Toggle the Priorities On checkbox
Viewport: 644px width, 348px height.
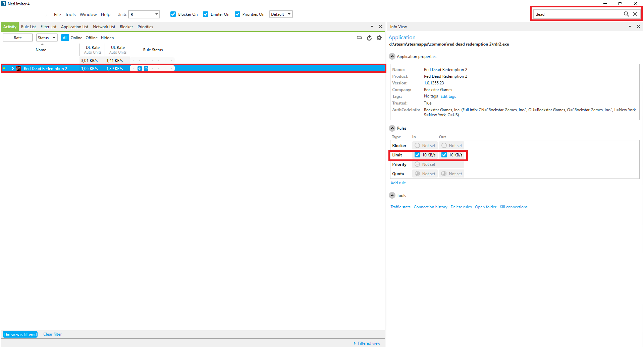click(237, 14)
